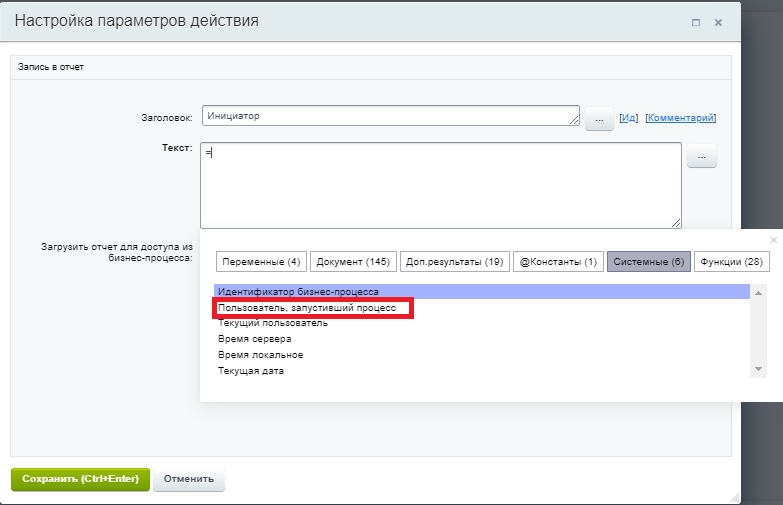
Task: Click list scrollbar up arrow
Action: point(759,293)
